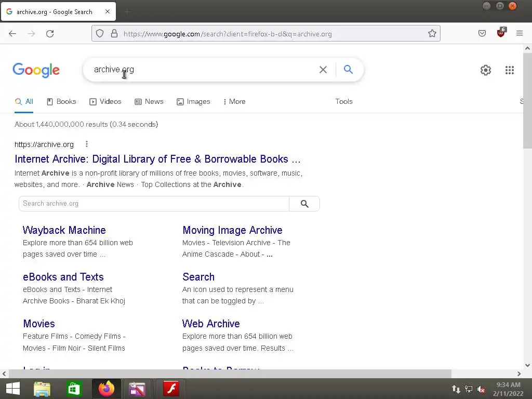Open the Wayback Machine sitelink

pyautogui.click(x=64, y=230)
